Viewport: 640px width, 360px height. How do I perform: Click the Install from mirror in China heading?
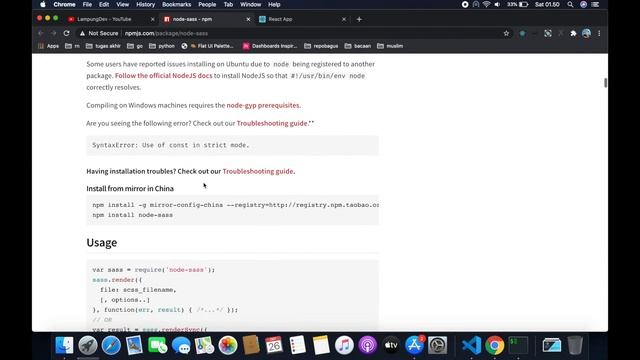coord(130,189)
